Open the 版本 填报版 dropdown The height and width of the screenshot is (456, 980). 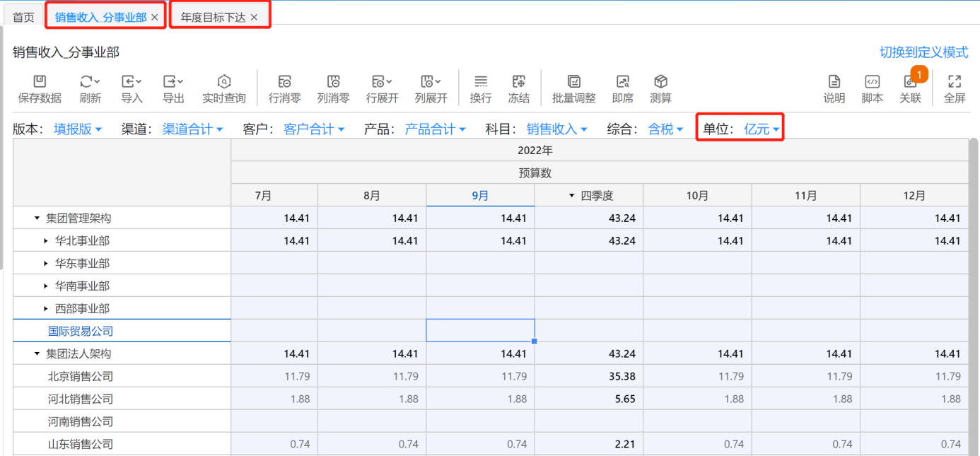pyautogui.click(x=78, y=129)
